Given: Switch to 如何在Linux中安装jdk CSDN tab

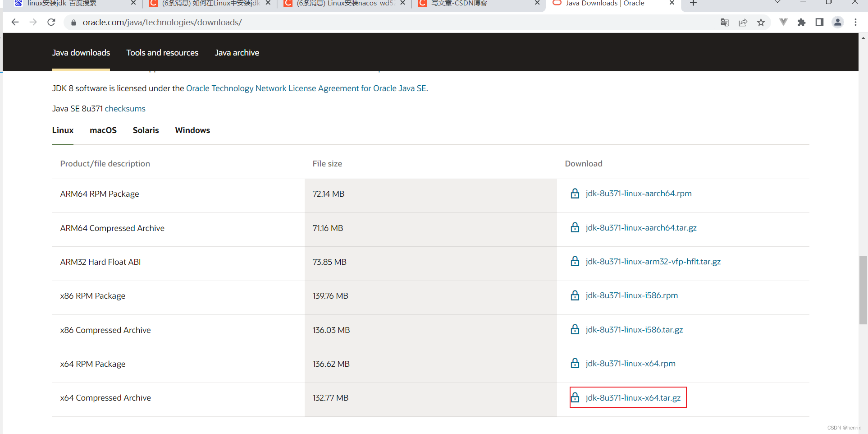Looking at the screenshot, I should pyautogui.click(x=210, y=4).
